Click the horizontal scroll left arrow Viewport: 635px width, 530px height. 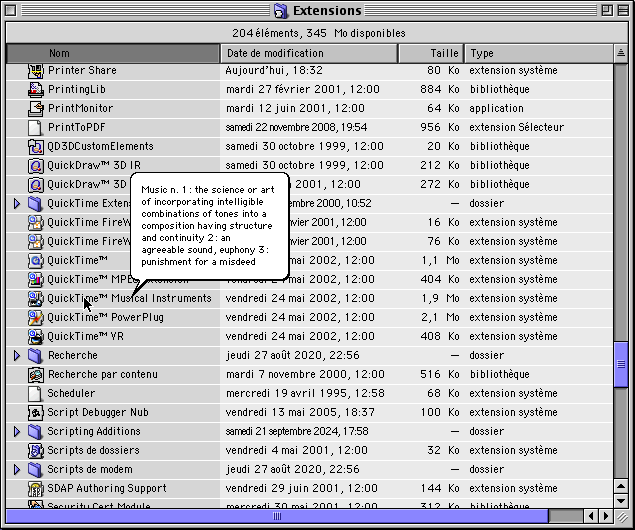tap(591, 516)
